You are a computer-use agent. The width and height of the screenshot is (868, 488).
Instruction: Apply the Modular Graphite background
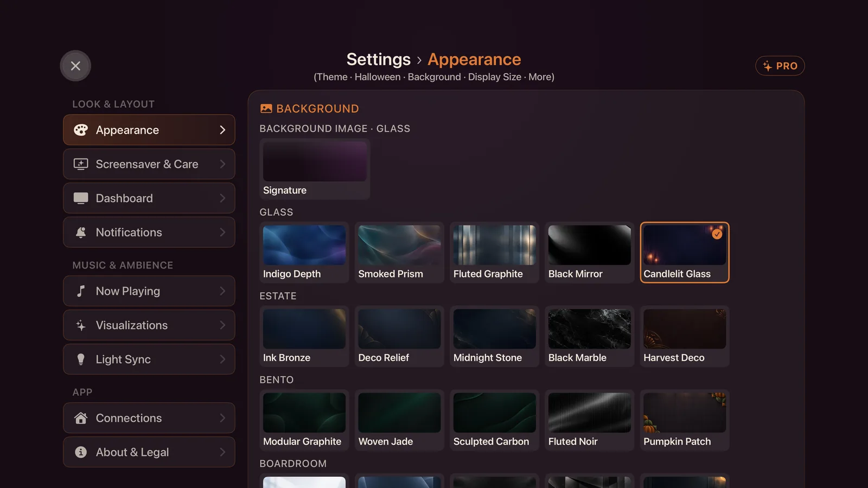point(304,420)
